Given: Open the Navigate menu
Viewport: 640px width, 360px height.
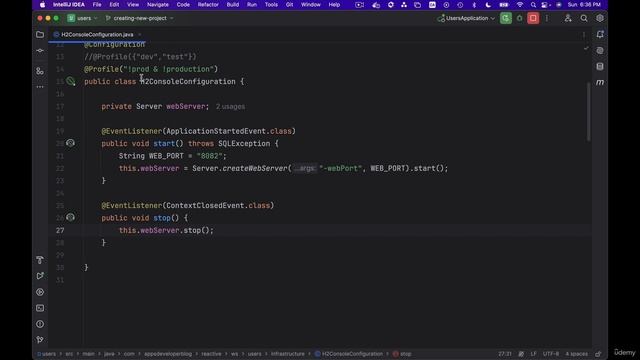Looking at the screenshot, I should 158,5.
